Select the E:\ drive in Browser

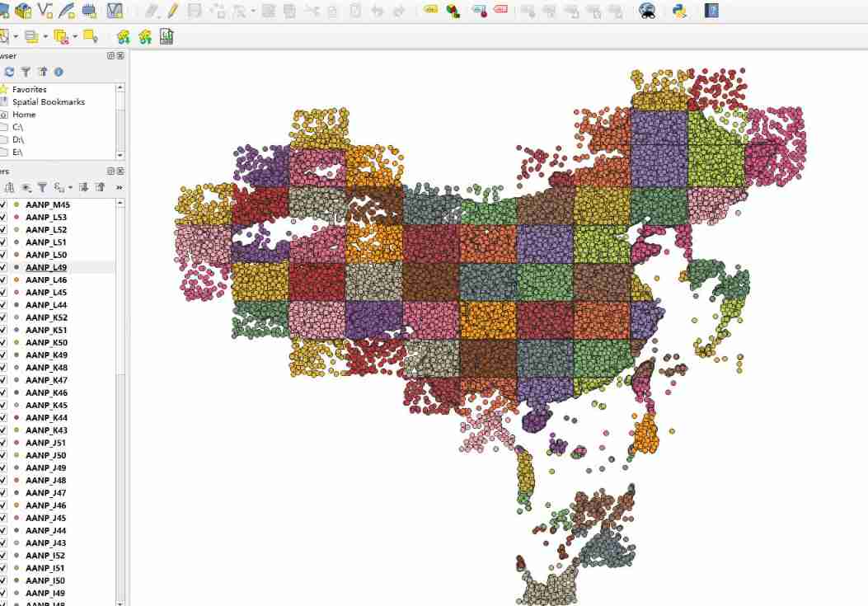17,152
